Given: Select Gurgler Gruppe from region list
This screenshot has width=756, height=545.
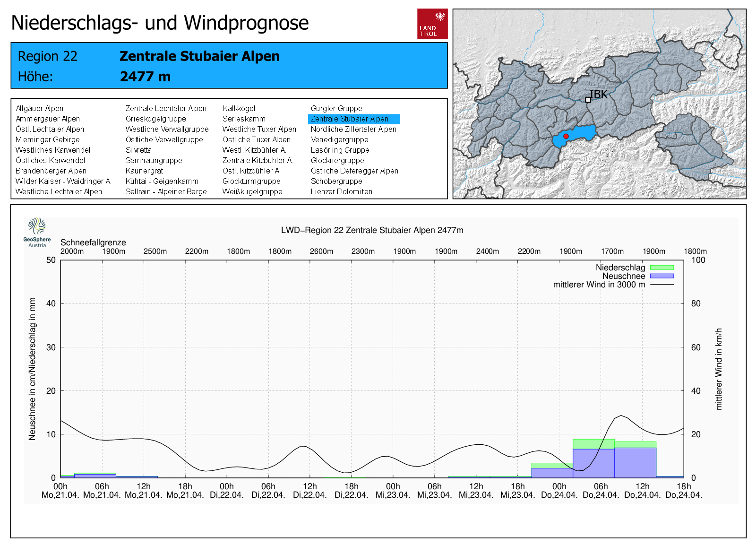Looking at the screenshot, I should tap(336, 109).
